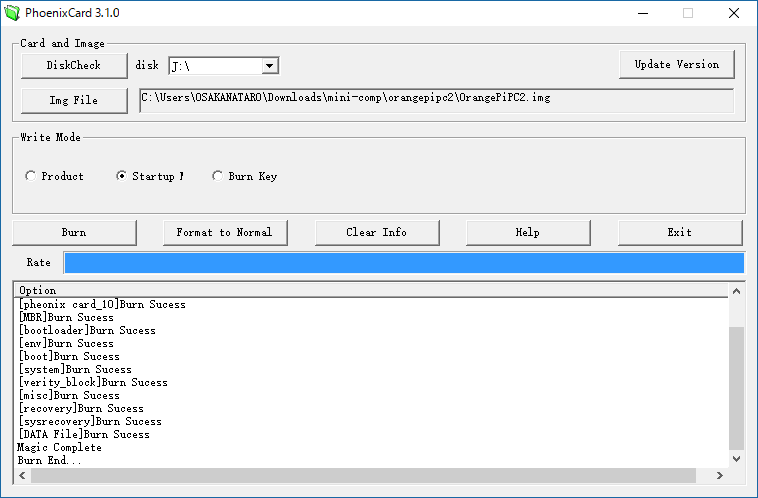
Task: Close the PhoenixCard window
Action: click(734, 13)
